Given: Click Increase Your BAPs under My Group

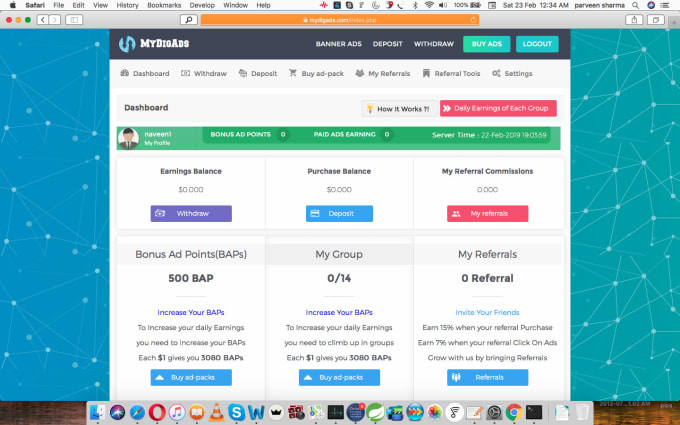Looking at the screenshot, I should (x=339, y=312).
